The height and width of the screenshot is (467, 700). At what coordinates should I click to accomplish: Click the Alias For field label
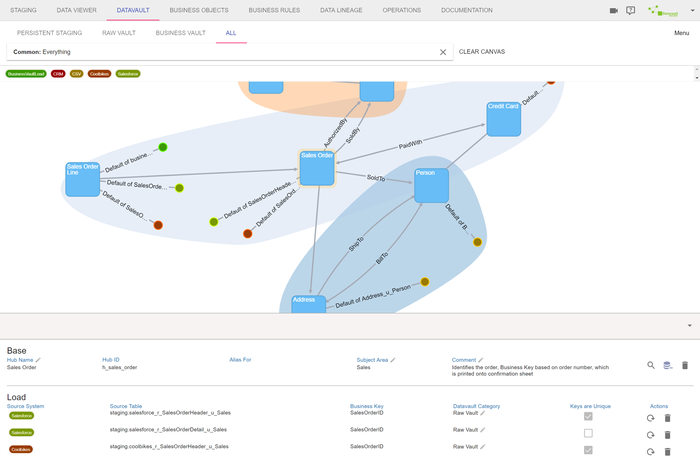[240, 360]
